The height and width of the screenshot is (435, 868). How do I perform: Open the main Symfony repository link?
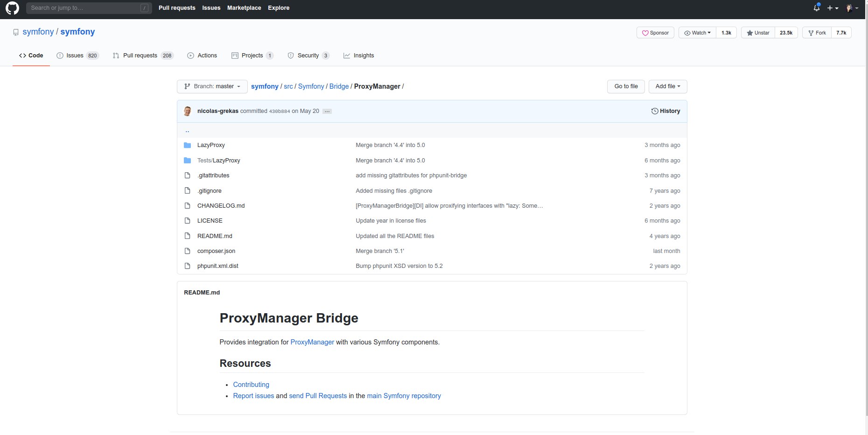(x=404, y=396)
